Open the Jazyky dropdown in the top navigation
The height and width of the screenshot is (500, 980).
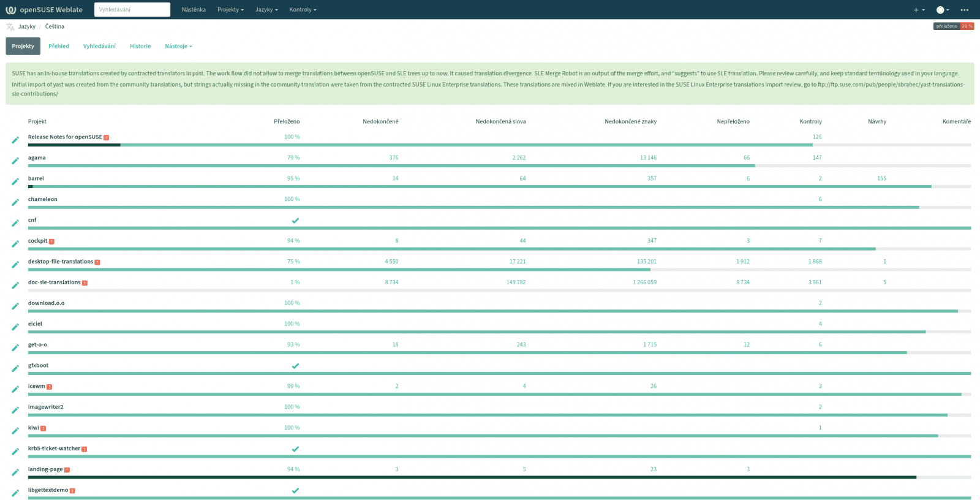[x=266, y=10]
